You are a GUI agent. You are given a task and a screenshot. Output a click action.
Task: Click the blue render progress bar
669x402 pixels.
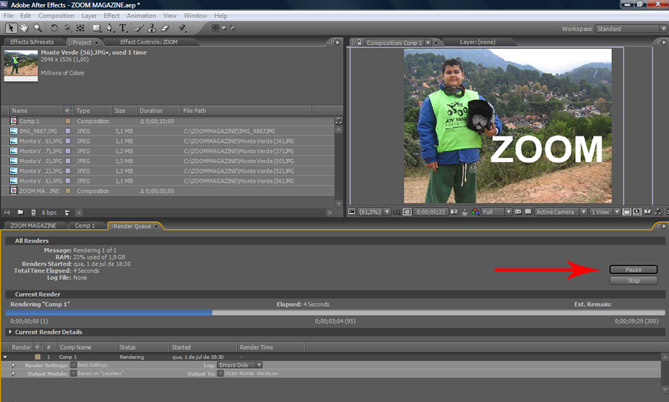click(110, 313)
